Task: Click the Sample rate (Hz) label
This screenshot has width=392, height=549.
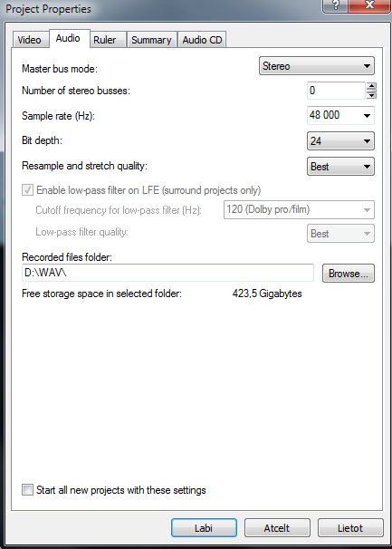Action: pyautogui.click(x=59, y=116)
